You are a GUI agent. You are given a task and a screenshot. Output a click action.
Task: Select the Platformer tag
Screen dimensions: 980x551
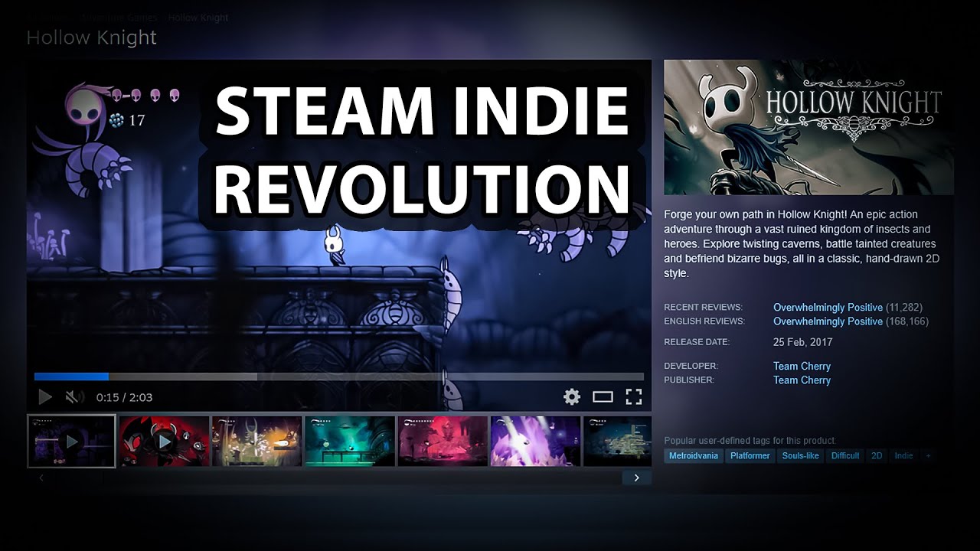750,455
